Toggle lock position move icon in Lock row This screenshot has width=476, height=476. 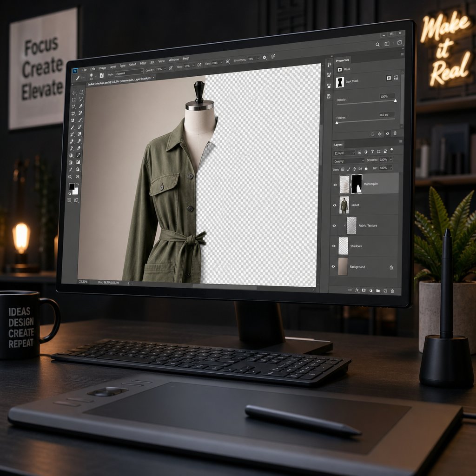point(354,169)
